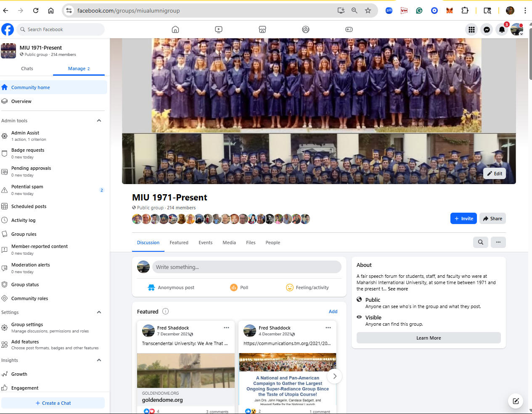
Task: Click the Search Facebook field
Action: (60, 29)
